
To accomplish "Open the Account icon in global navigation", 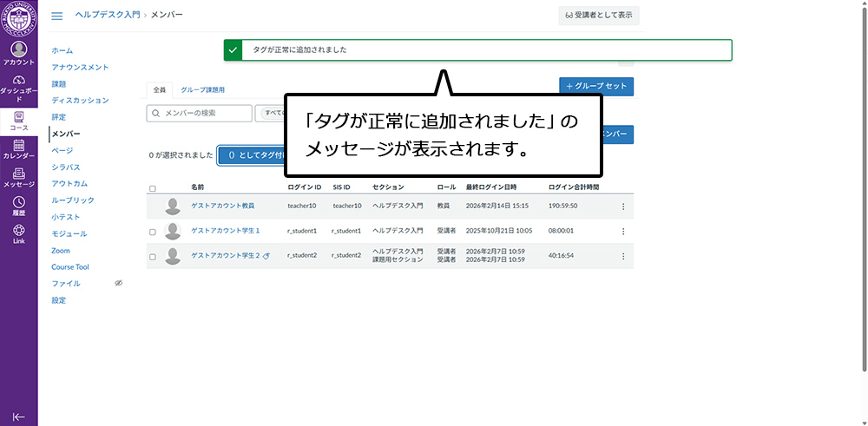I will [18, 54].
